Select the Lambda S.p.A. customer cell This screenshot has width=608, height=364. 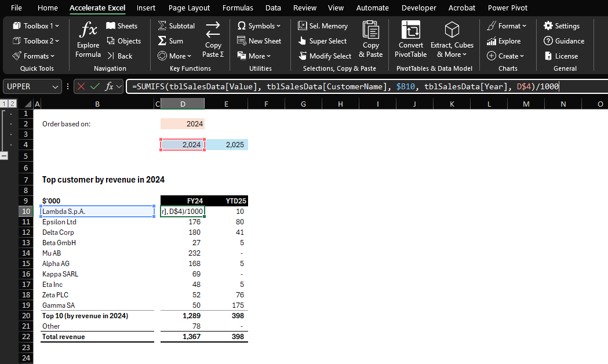coord(97,211)
